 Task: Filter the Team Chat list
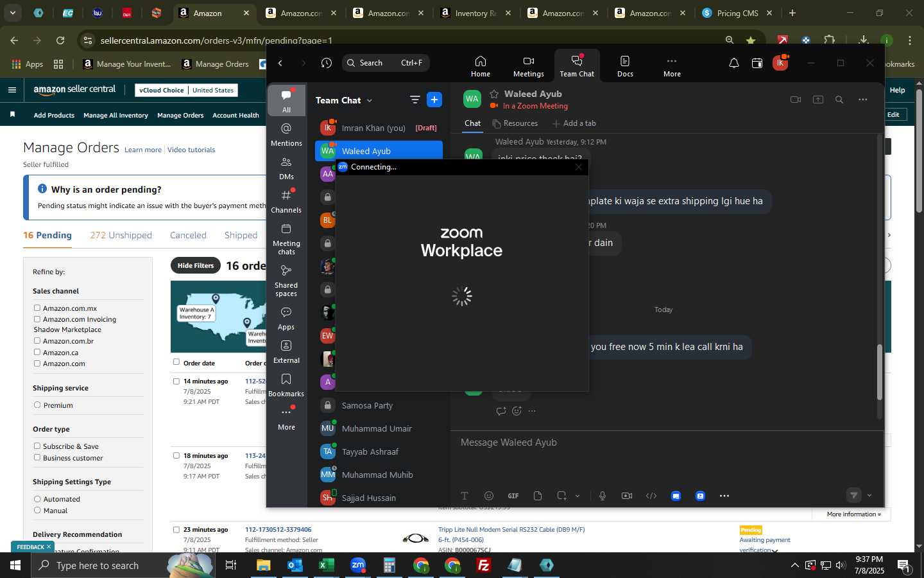pos(415,100)
